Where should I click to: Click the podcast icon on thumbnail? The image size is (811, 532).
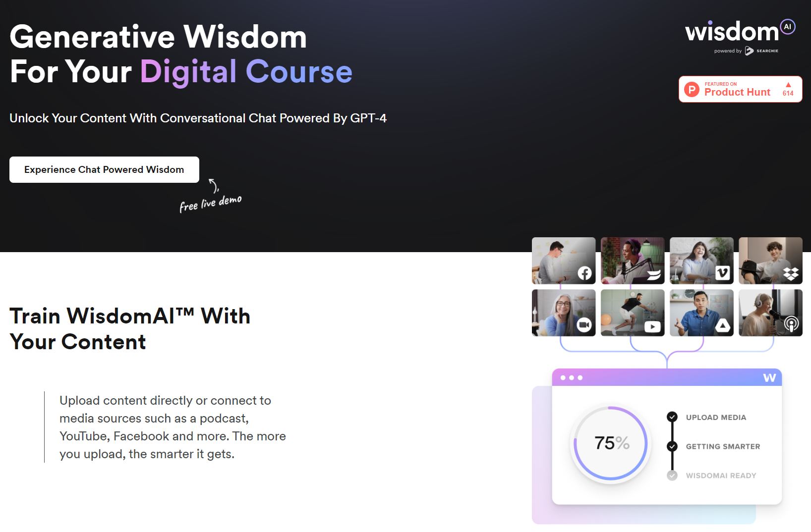(791, 324)
